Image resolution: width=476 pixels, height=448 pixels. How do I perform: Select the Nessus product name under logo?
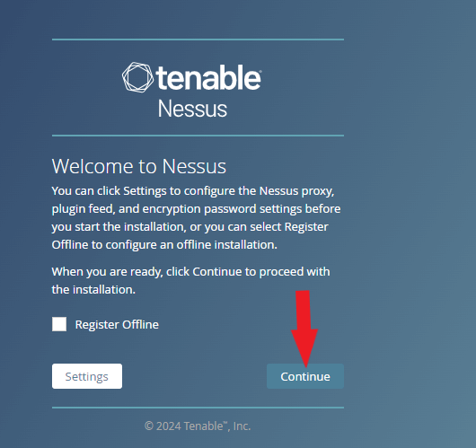[192, 109]
